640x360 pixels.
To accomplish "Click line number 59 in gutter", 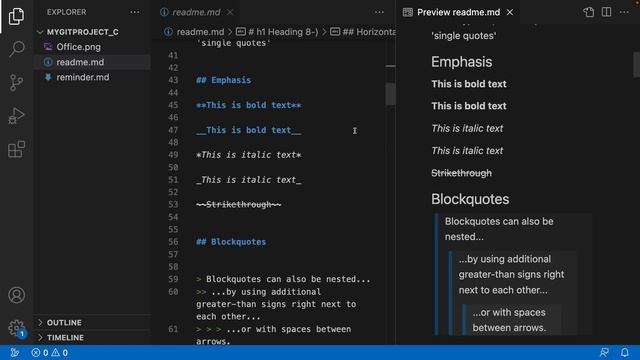I will pos(173,279).
